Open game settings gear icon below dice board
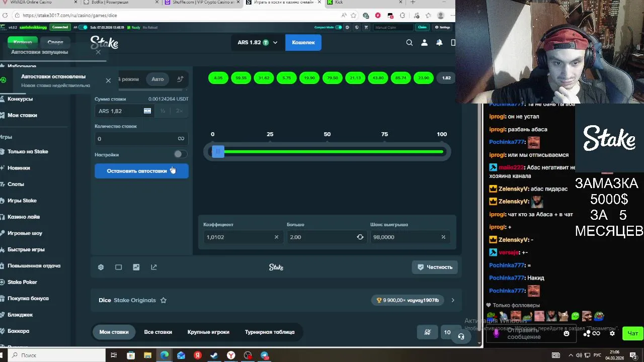The width and height of the screenshot is (644, 362). (101, 267)
